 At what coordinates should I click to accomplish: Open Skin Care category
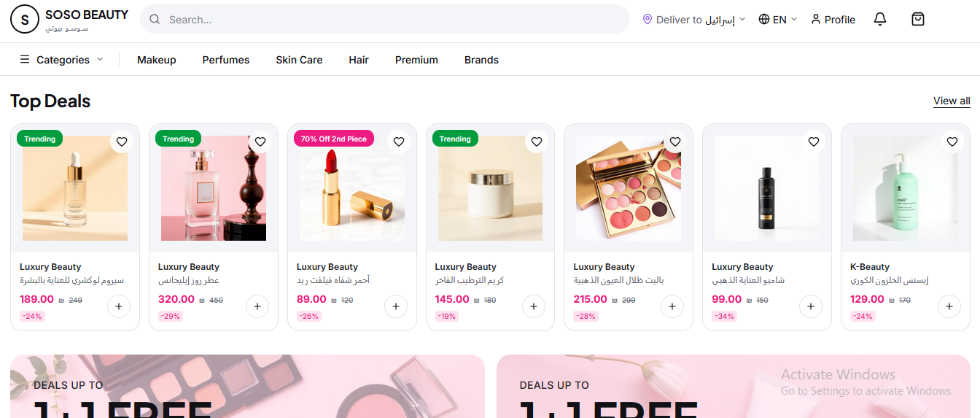pos(299,60)
